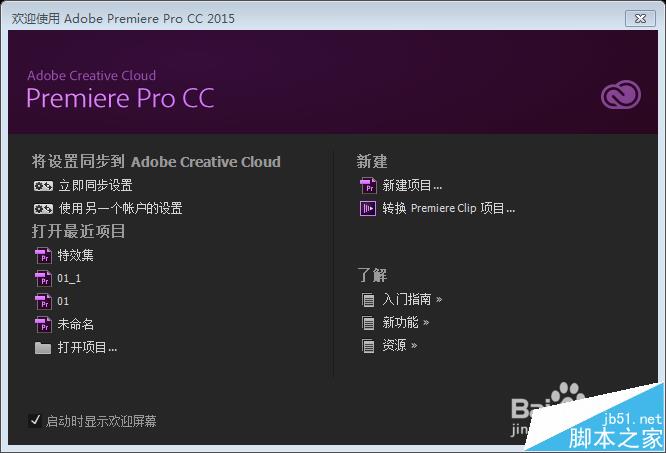666x453 pixels.
Task: Click the Pr file icon for 01_1
Action: tap(43, 279)
